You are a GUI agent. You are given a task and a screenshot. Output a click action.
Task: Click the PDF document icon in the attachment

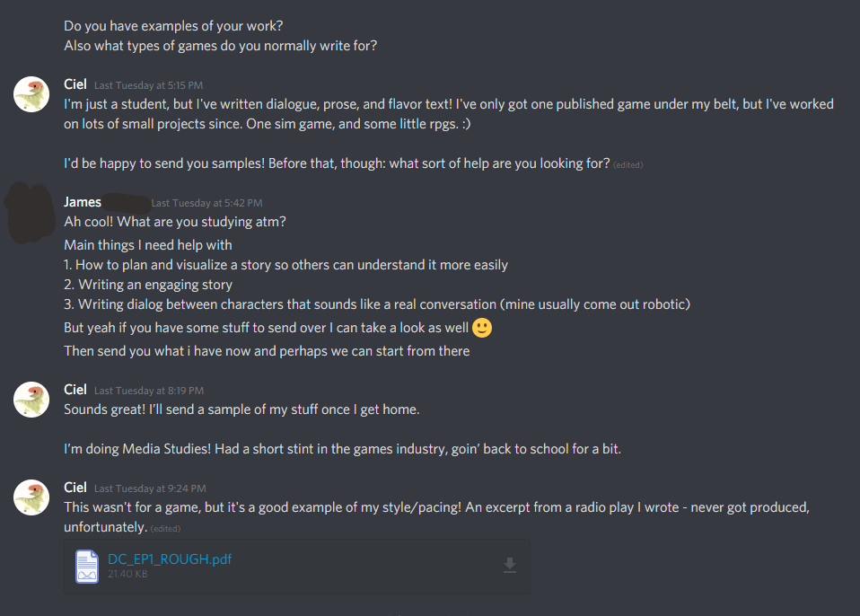click(x=87, y=567)
